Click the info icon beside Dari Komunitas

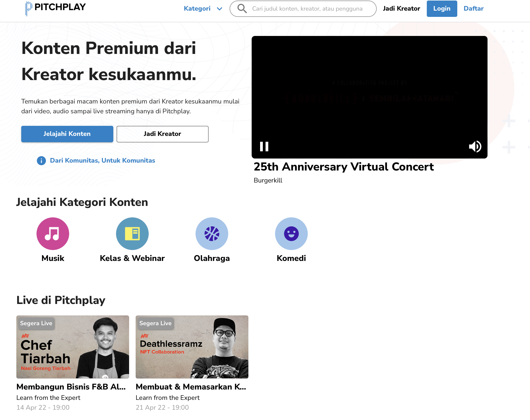[x=41, y=161]
